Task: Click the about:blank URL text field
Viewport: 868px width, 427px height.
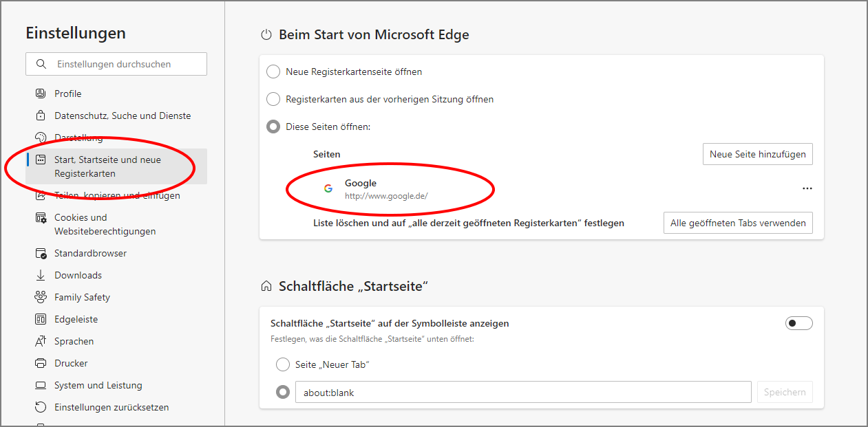Action: [x=523, y=393]
